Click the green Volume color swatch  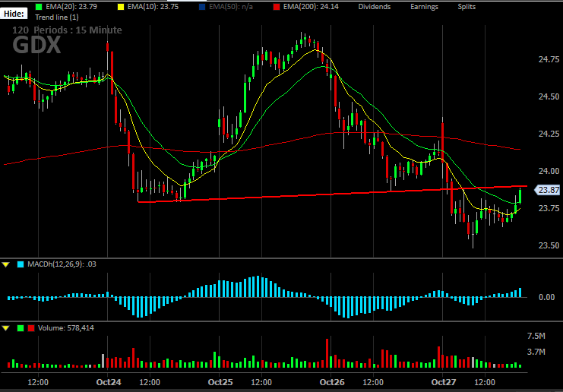click(21, 328)
